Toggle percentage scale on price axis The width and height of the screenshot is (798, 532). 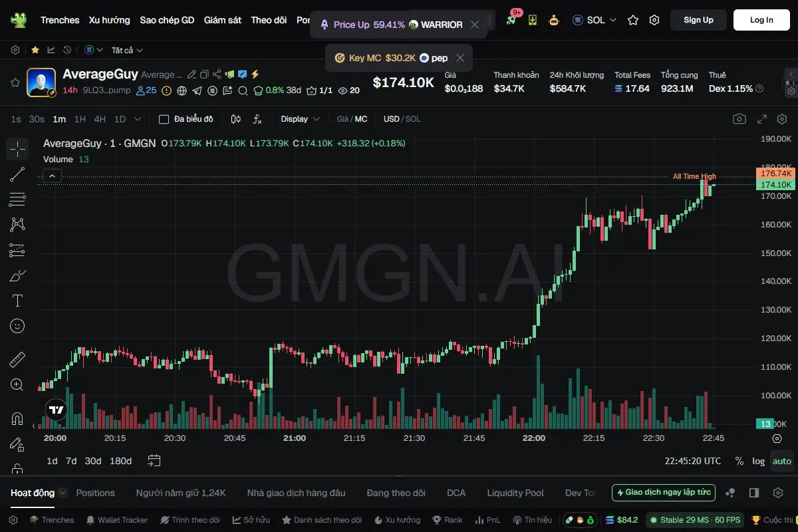(739, 461)
